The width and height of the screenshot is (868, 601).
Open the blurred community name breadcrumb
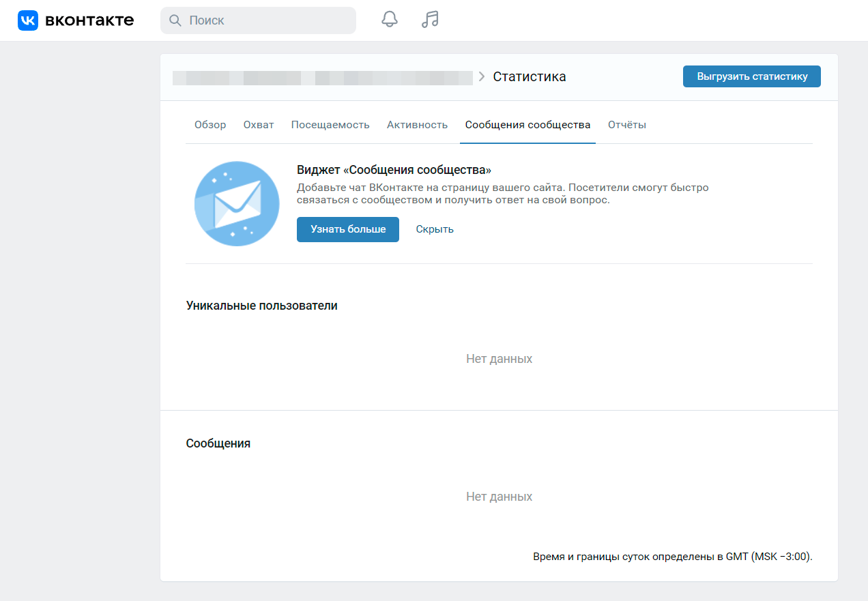click(323, 77)
